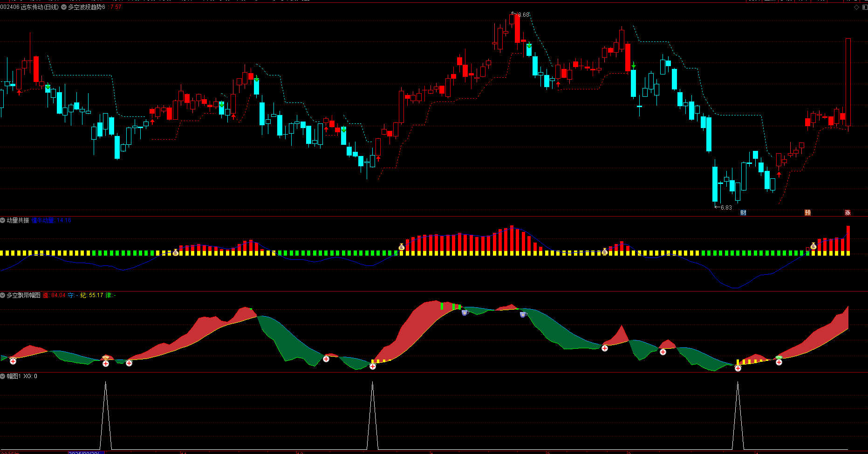Click the red up-arrow buy signal near the 6.83 low
868x454 pixels.
click(779, 174)
